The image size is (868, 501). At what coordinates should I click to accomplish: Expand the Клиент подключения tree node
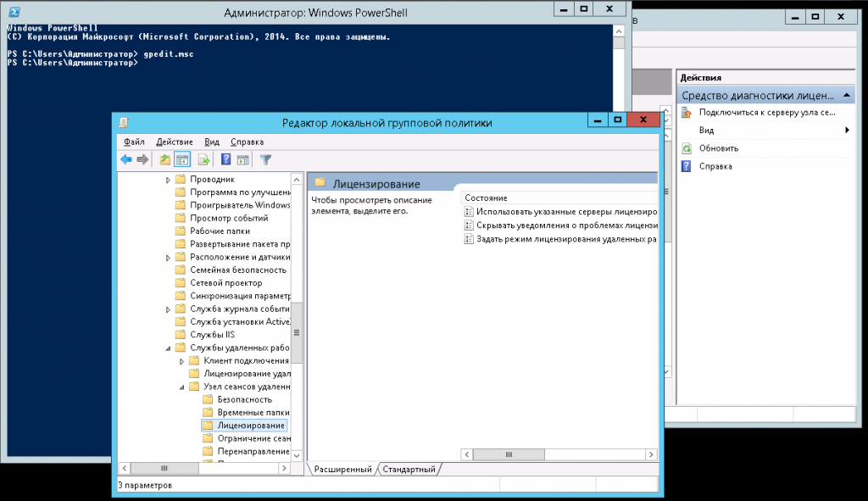(181, 361)
